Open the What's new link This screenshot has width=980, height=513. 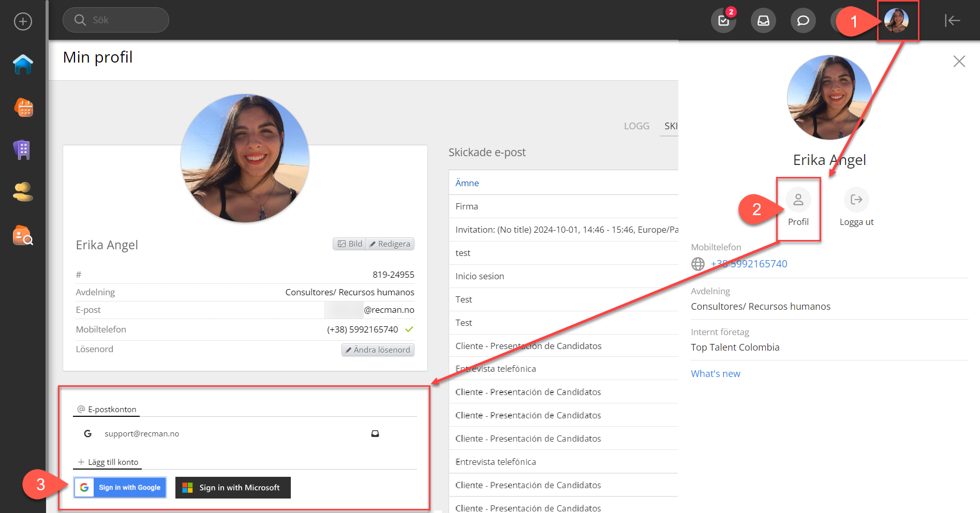click(715, 374)
